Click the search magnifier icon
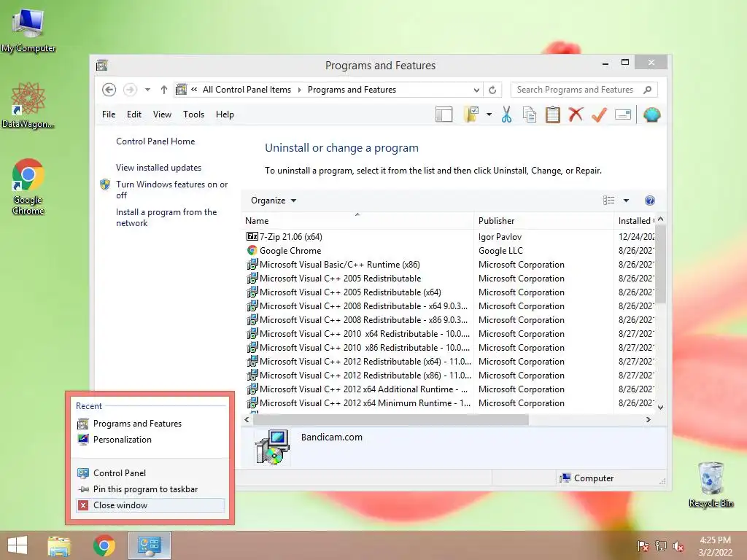Viewport: 747px width, 560px height. coord(648,90)
